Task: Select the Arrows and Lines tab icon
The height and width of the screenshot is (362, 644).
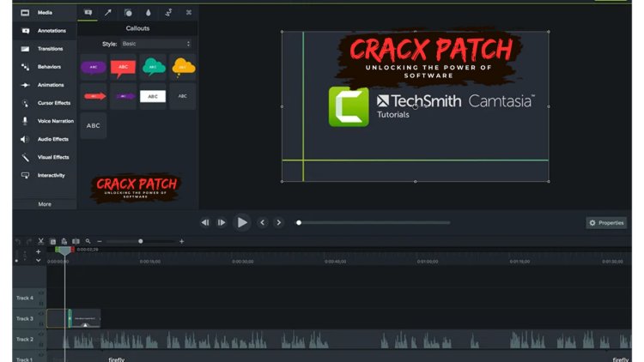Action: tap(108, 13)
